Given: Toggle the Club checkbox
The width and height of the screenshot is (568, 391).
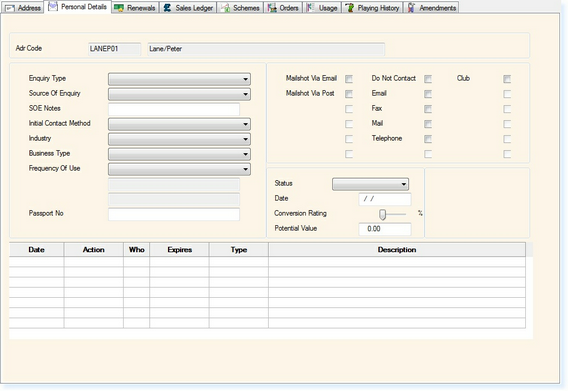Looking at the screenshot, I should click(507, 79).
